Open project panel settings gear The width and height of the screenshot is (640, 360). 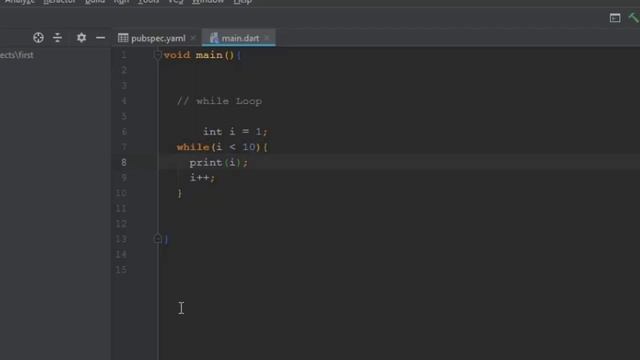tap(81, 38)
